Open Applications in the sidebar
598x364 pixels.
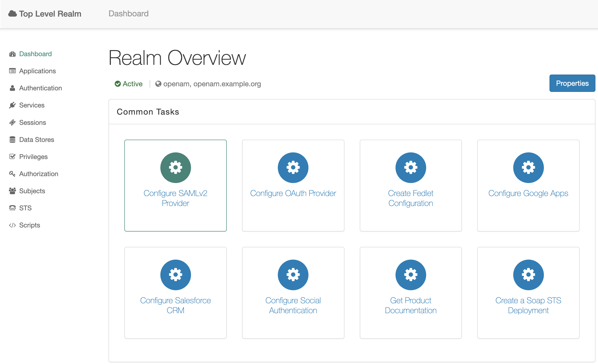[x=37, y=71]
